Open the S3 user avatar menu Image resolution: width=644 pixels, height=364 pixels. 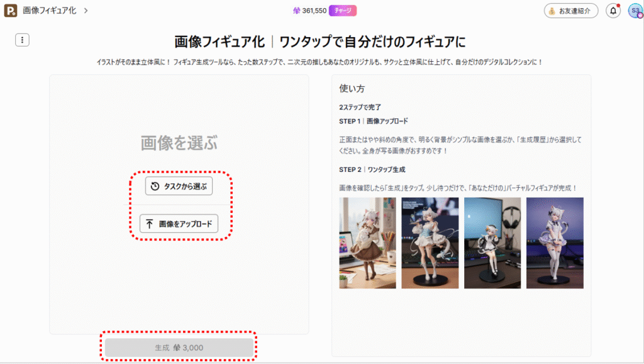[634, 11]
